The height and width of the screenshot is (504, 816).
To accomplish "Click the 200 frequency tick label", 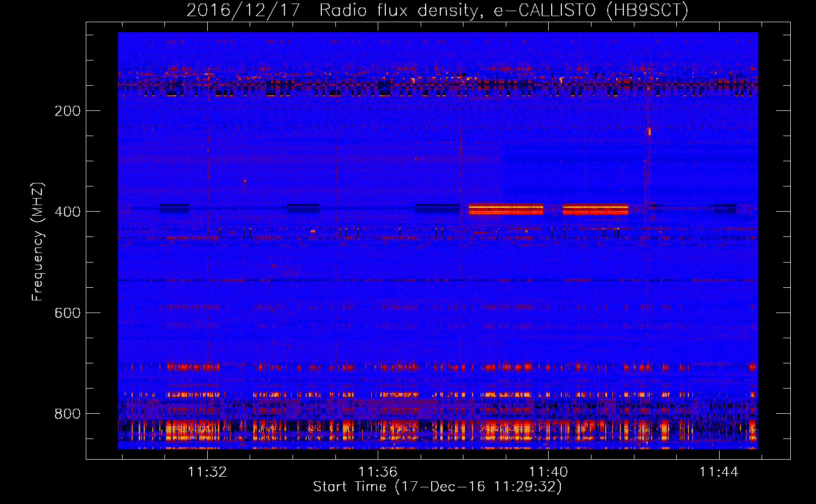I will pos(68,111).
